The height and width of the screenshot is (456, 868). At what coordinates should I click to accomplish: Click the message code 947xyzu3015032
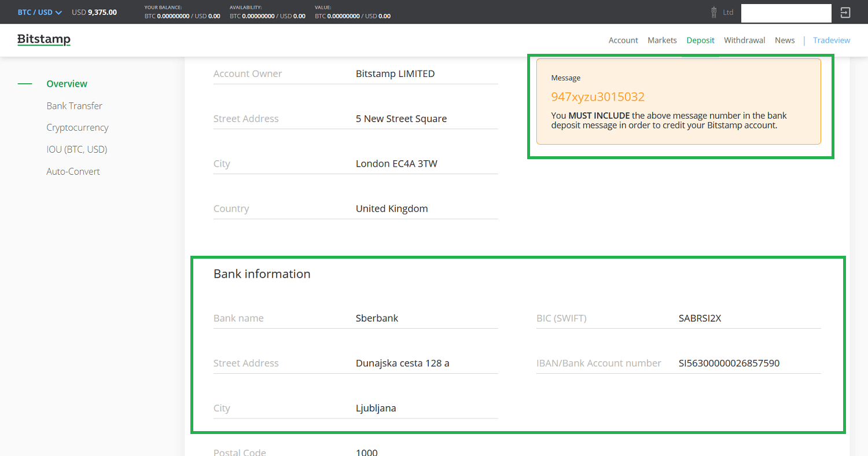tap(598, 97)
